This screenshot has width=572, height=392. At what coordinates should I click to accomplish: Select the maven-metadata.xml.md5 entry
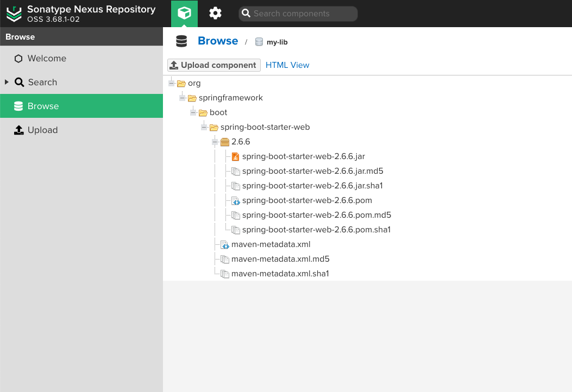click(280, 259)
